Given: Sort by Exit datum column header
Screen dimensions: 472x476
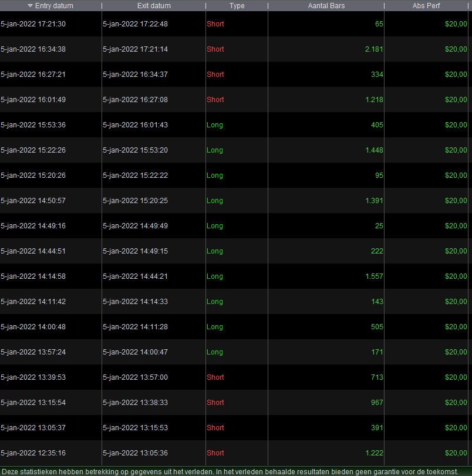Looking at the screenshot, I should (154, 6).
